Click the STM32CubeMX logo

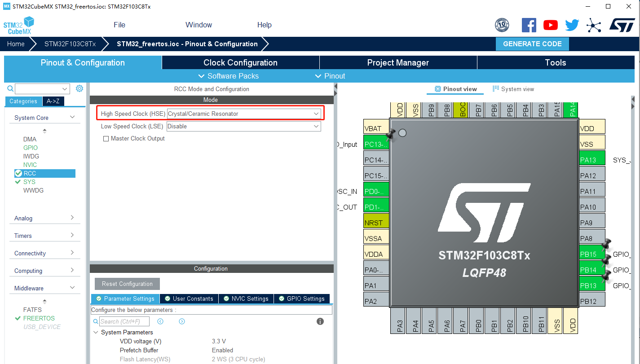point(19,26)
